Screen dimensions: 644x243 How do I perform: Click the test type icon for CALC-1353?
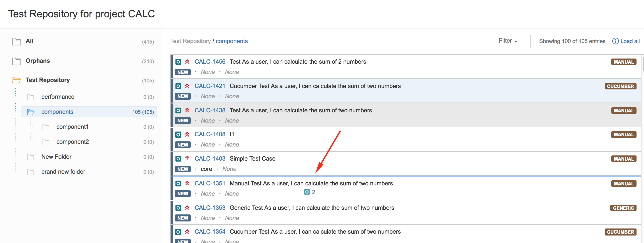click(x=178, y=208)
